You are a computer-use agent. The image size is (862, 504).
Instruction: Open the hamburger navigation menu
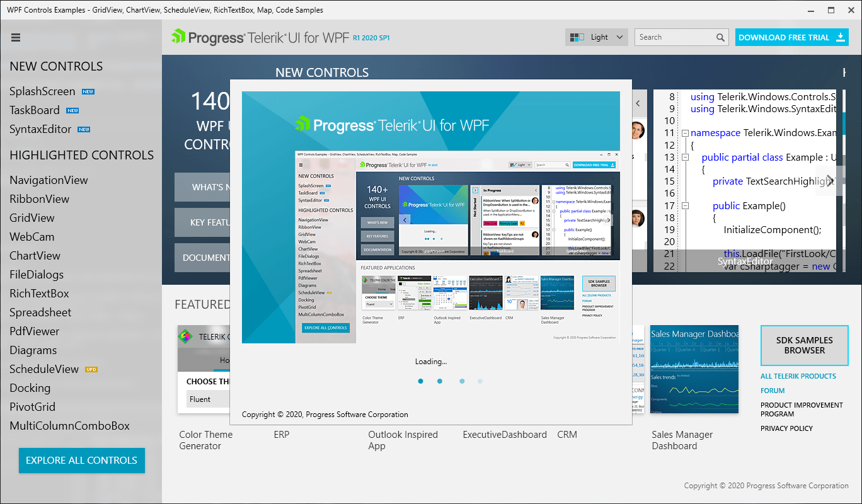point(16,38)
